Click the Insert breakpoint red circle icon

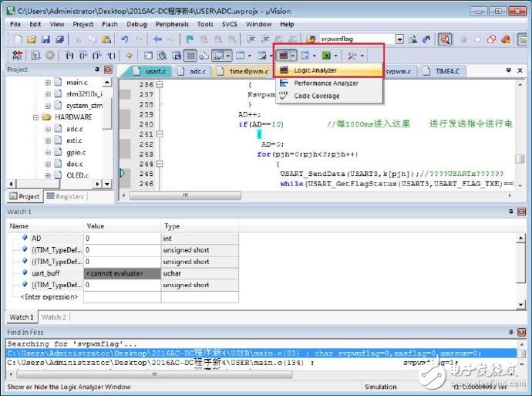point(463,39)
